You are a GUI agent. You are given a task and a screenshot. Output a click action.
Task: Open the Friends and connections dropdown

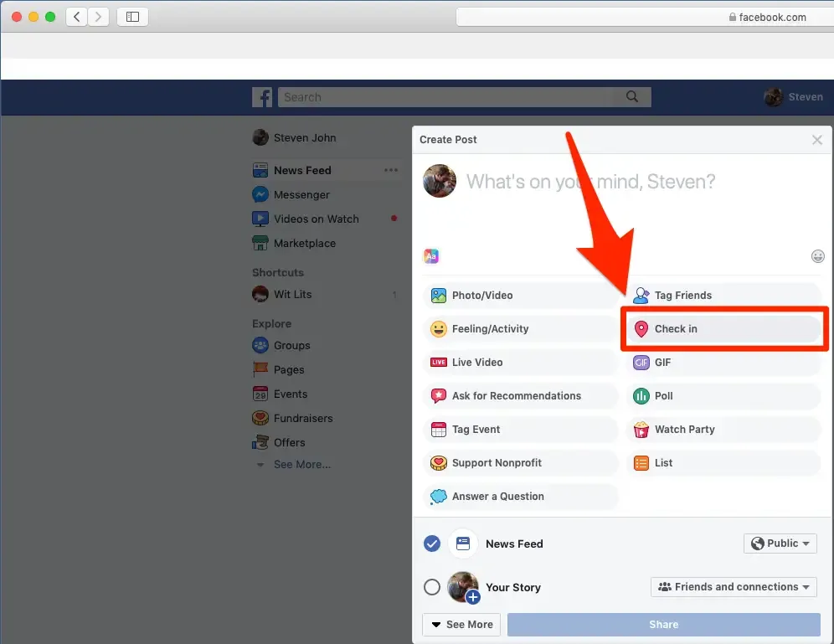(733, 586)
